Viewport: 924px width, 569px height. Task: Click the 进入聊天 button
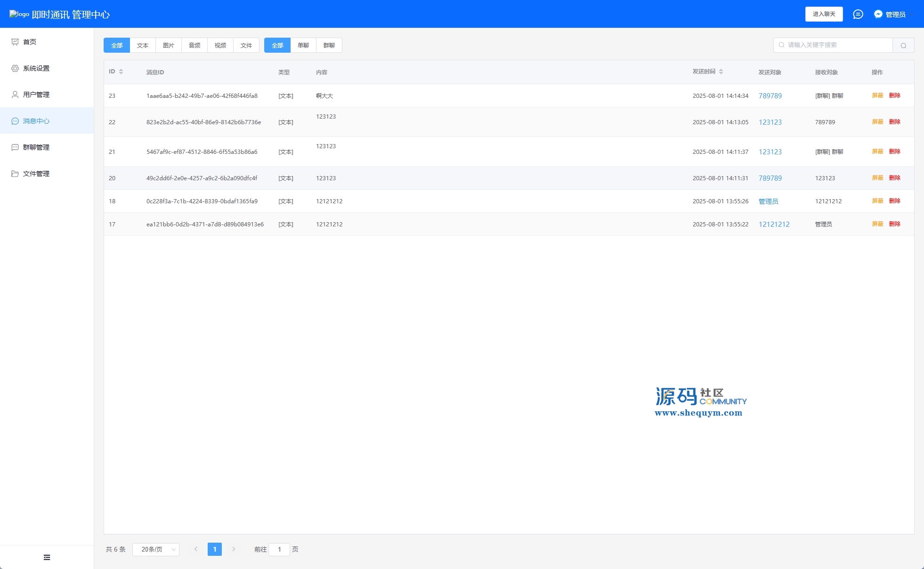pos(824,14)
